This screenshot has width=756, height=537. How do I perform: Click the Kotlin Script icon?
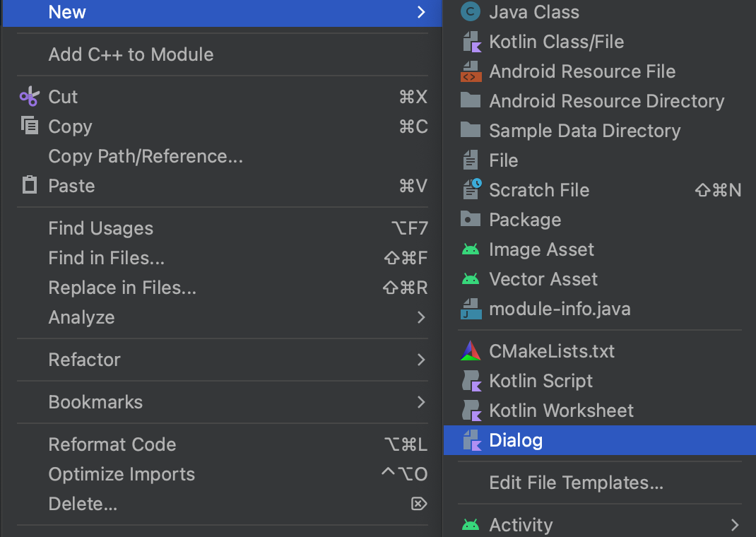(x=471, y=381)
